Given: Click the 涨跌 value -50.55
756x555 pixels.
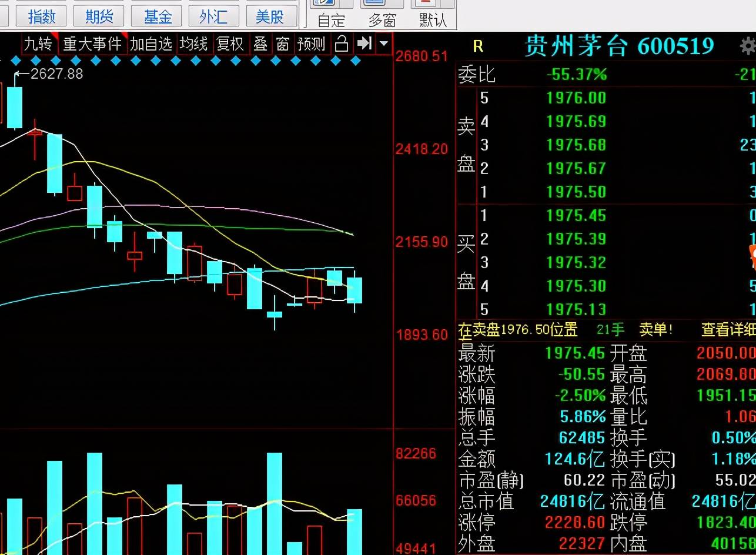Looking at the screenshot, I should coord(581,374).
